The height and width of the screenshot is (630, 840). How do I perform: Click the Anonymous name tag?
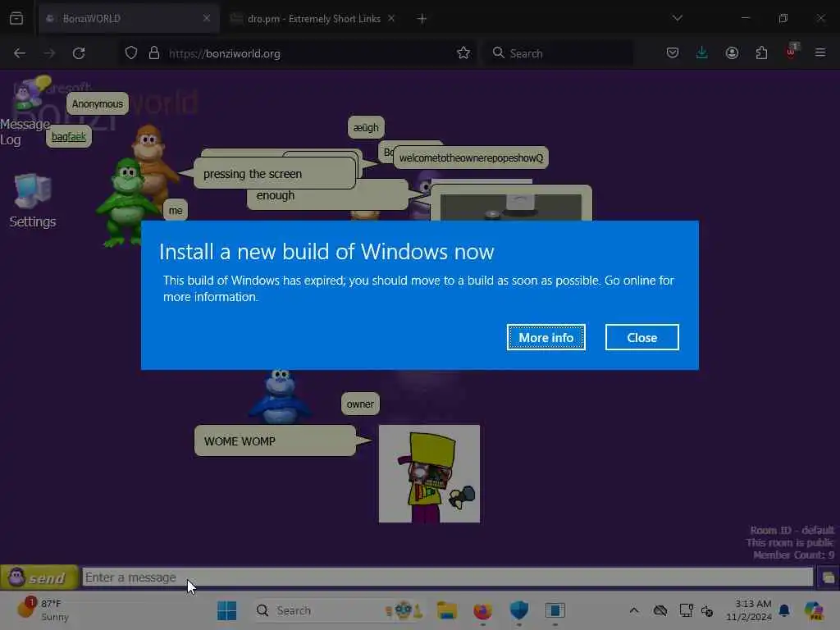(97, 104)
